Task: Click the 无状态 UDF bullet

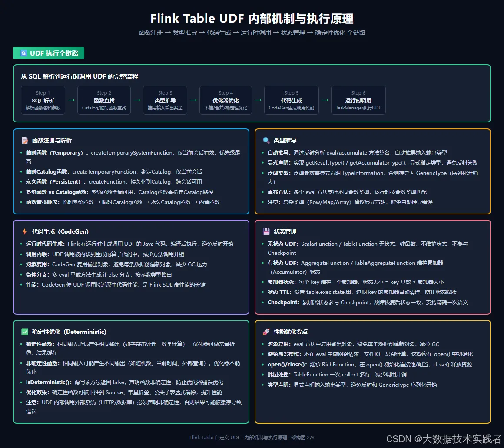Action: tap(368, 248)
